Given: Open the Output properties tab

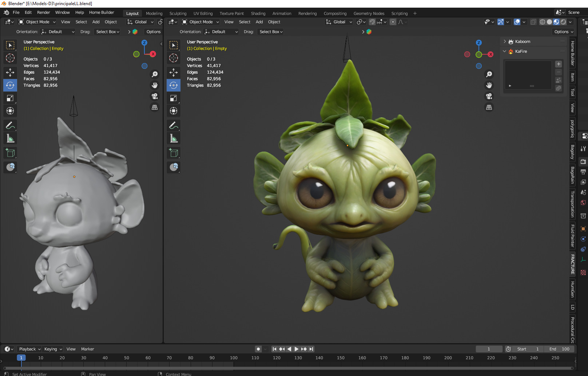Looking at the screenshot, I should click(x=583, y=172).
